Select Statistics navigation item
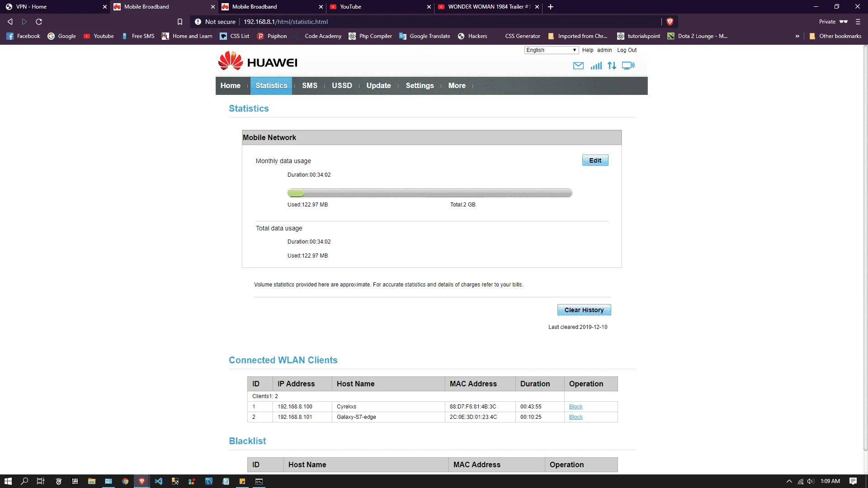This screenshot has height=488, width=868. (271, 86)
